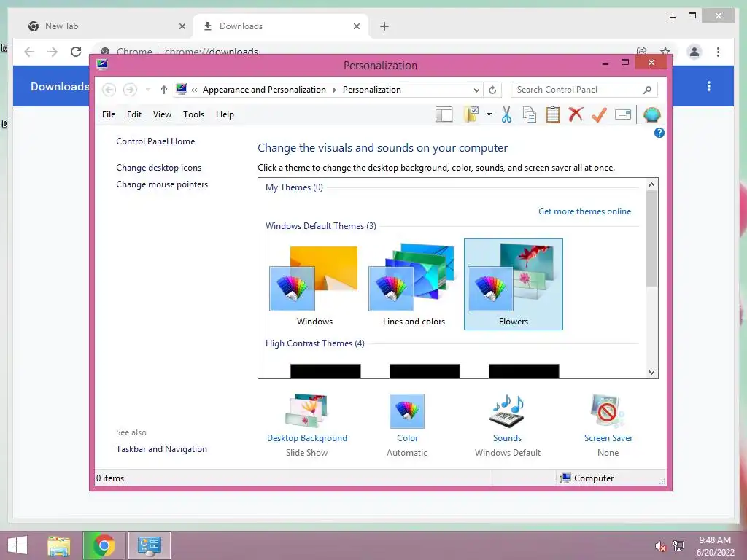Click the Personalization breadcrumb segment
This screenshot has height=560, width=747.
tap(371, 90)
